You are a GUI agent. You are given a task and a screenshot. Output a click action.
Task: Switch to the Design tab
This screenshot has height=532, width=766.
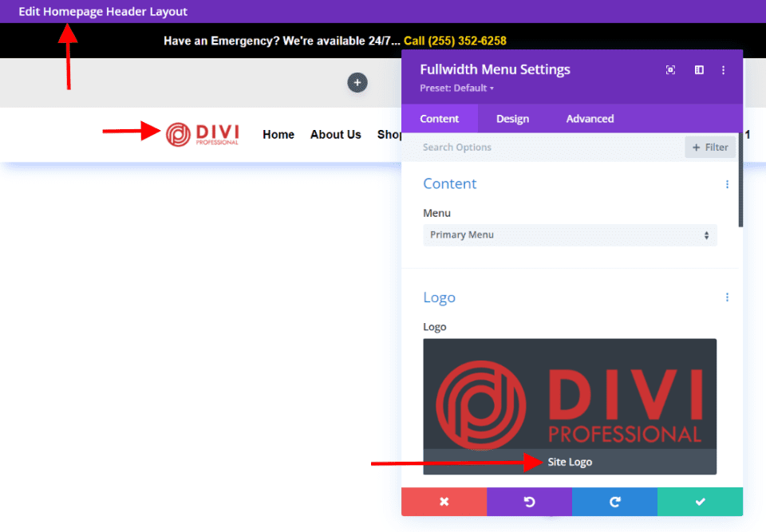click(513, 118)
